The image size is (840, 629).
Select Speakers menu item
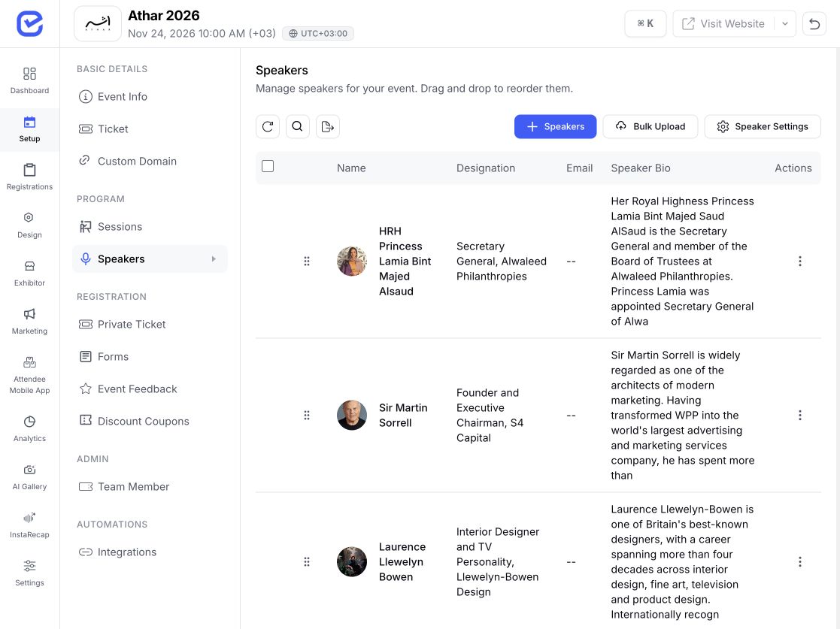[150, 259]
